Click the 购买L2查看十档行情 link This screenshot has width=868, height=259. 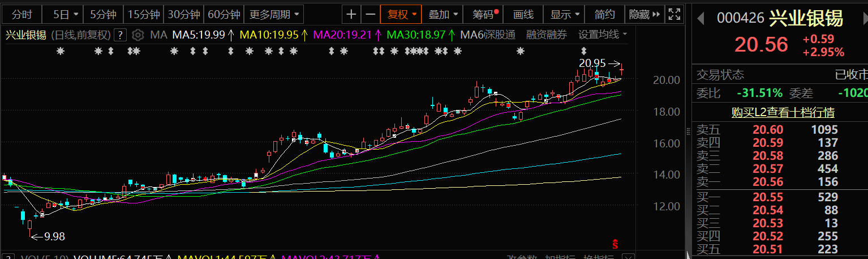pos(783,113)
